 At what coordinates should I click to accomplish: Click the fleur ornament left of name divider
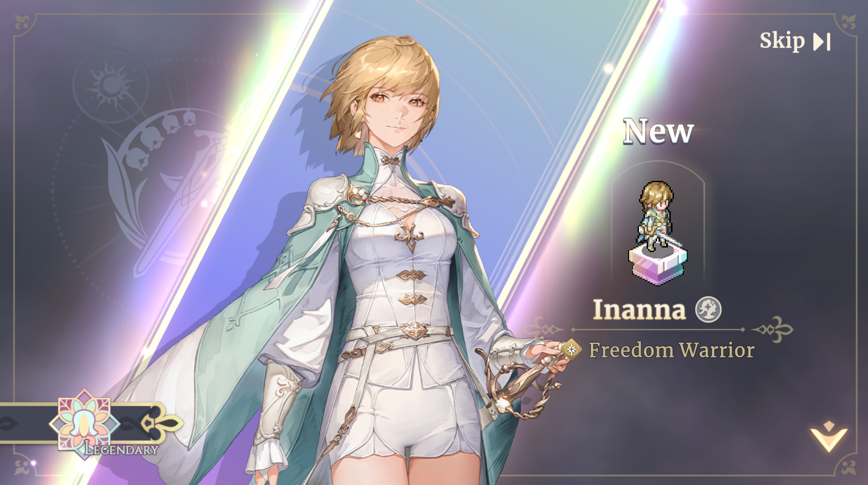(x=544, y=329)
